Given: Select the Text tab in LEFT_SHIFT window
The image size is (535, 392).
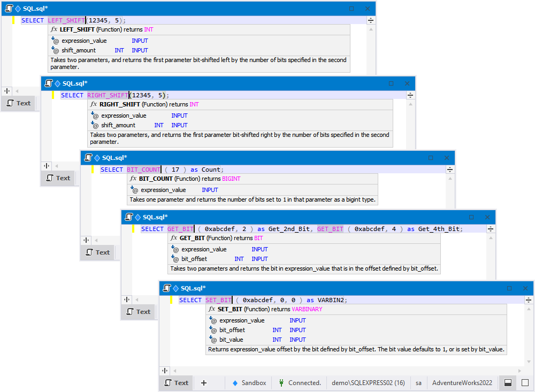Looking at the screenshot, I should [19, 103].
